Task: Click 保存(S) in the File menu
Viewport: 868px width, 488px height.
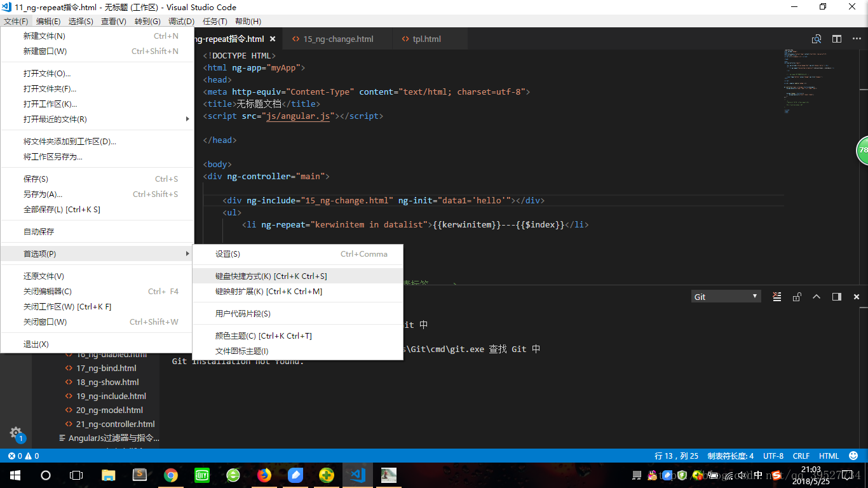Action: tap(97, 179)
